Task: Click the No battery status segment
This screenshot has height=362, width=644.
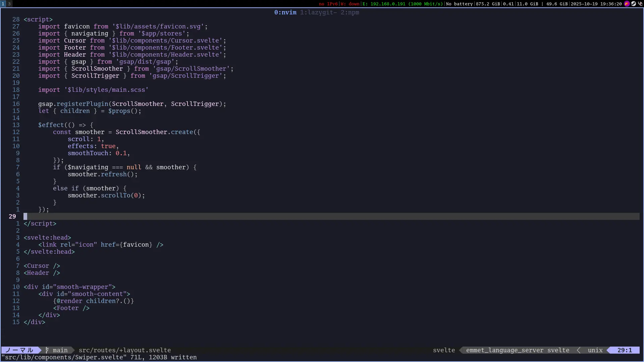Action: tap(459, 4)
